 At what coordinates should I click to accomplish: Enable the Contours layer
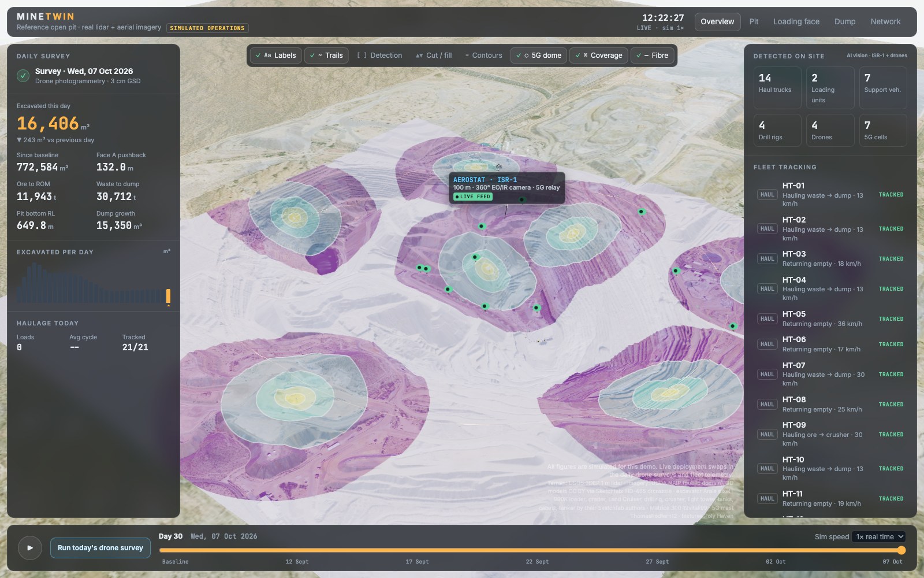tap(483, 55)
